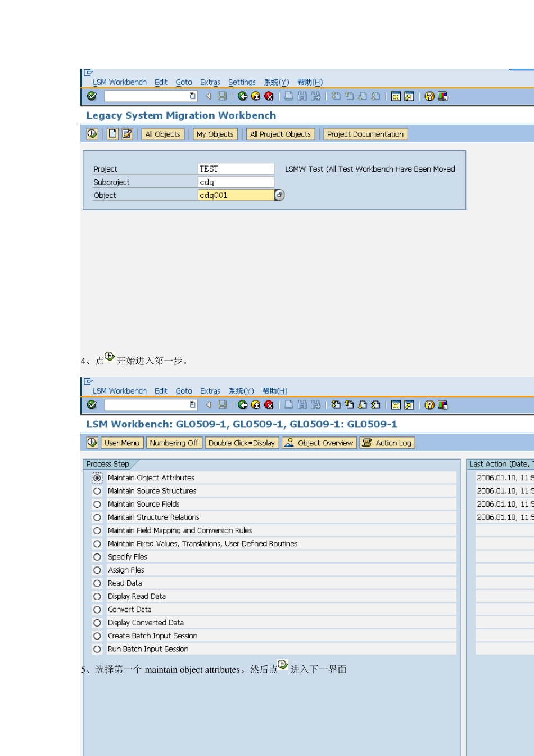Click the All Project Objects button
This screenshot has height=756, width=534.
point(280,134)
